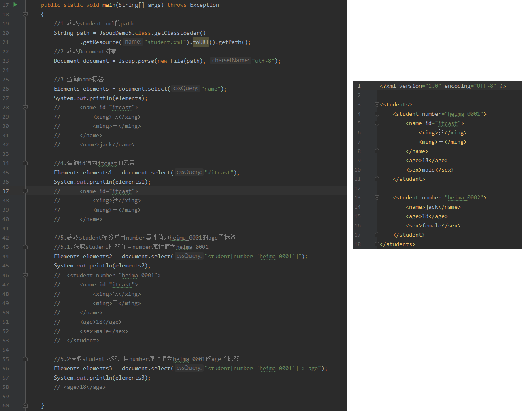528x420 pixels.
Task: Click <age>18</age> on XML line 14
Action: tap(427, 216)
